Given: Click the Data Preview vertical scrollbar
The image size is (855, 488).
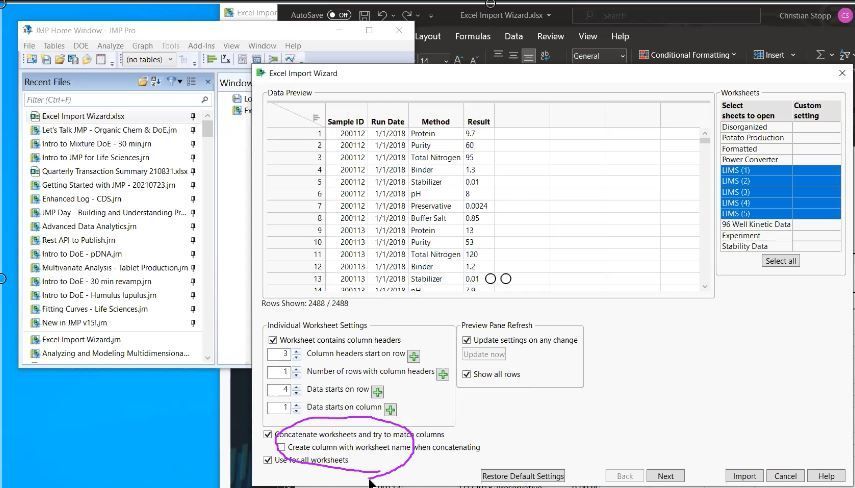Looking at the screenshot, I should pyautogui.click(x=705, y=210).
